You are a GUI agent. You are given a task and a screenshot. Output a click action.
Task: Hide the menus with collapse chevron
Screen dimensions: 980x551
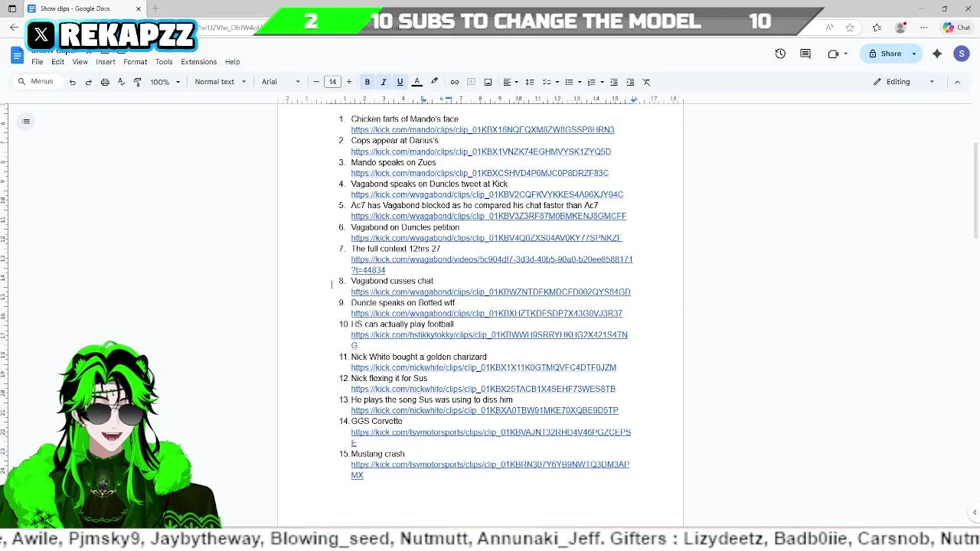point(957,82)
